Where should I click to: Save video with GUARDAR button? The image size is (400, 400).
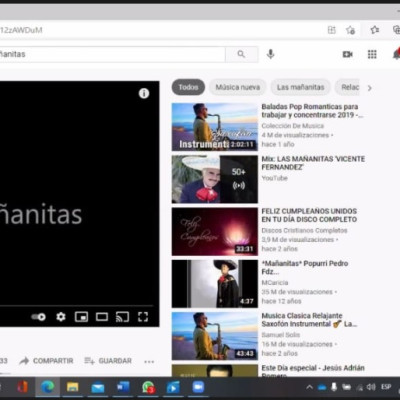(108, 361)
